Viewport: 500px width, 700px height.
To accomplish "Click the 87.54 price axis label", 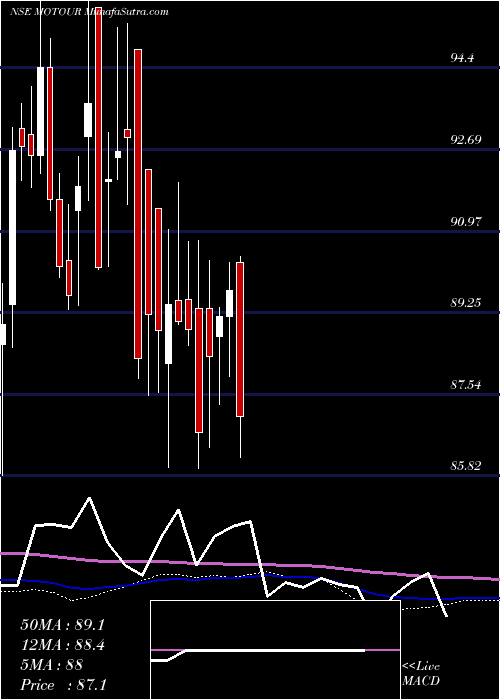I will (x=466, y=384).
